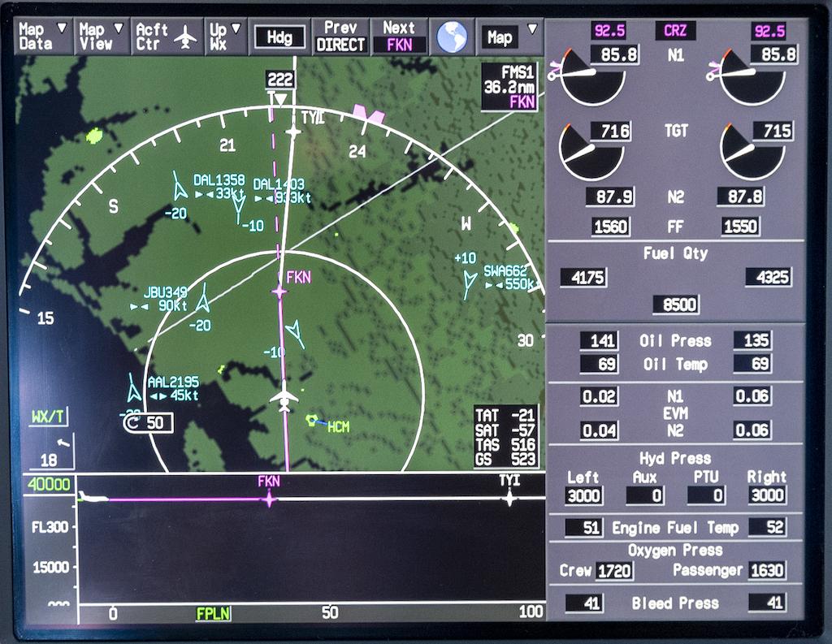Open the Map format dropdown at right
The image size is (832, 644).
tap(510, 37)
